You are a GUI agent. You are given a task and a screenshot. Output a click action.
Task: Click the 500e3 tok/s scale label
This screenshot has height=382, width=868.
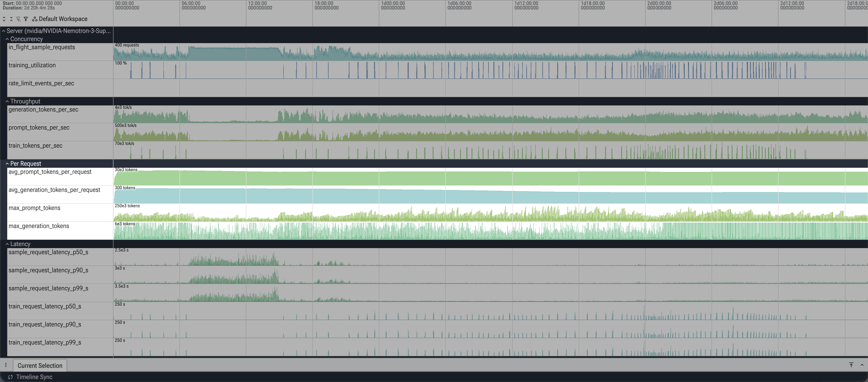[x=126, y=126]
